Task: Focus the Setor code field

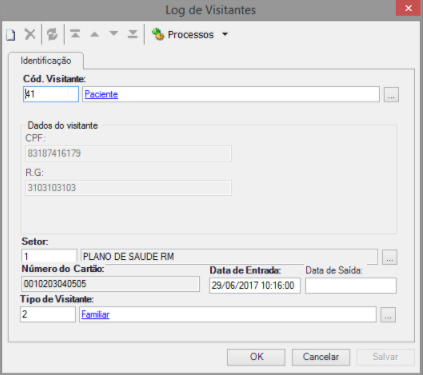Action: coord(49,257)
